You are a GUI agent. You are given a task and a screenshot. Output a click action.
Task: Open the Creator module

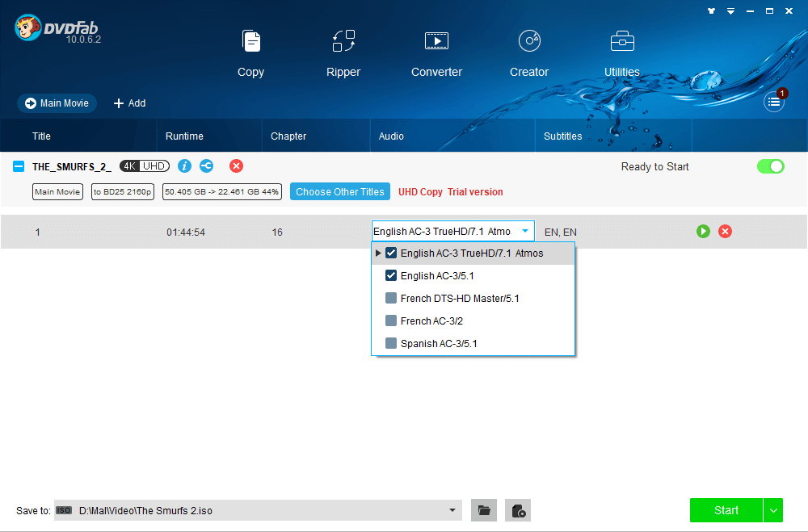click(529, 53)
